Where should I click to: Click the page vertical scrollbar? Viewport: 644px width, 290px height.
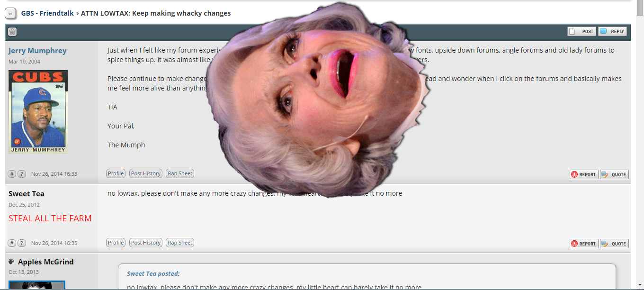point(640,145)
